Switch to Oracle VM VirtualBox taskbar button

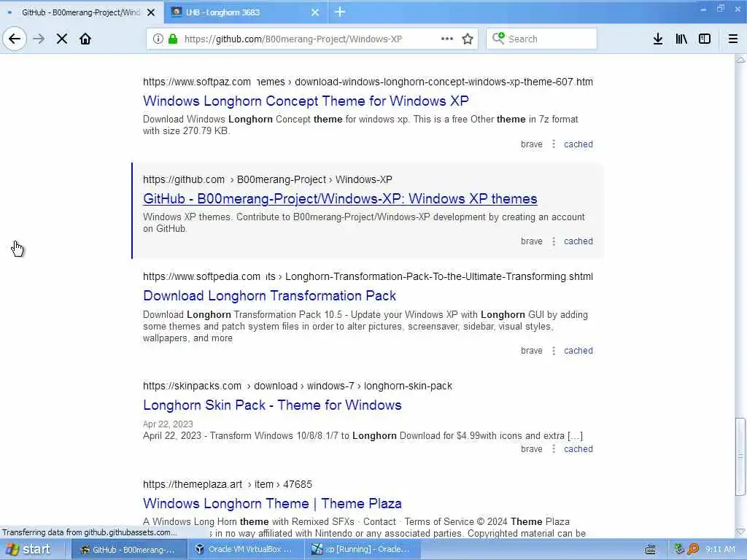tap(245, 550)
